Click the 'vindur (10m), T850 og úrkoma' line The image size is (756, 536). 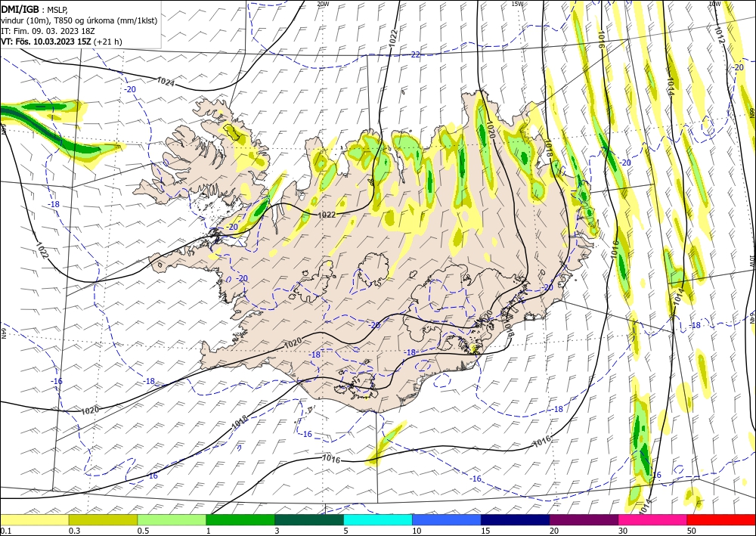point(79,20)
